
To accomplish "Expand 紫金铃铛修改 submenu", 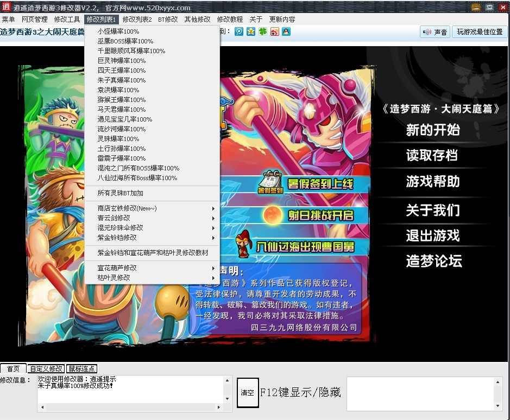I will tap(152, 238).
